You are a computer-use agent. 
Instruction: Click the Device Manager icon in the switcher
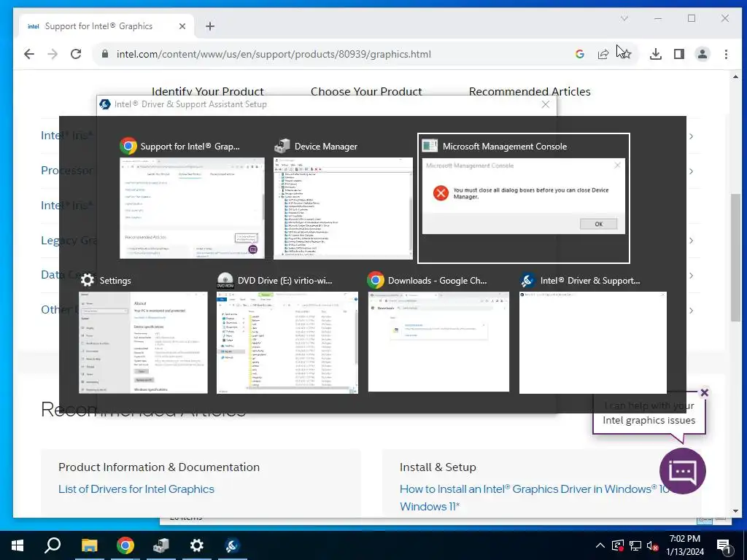(282, 146)
